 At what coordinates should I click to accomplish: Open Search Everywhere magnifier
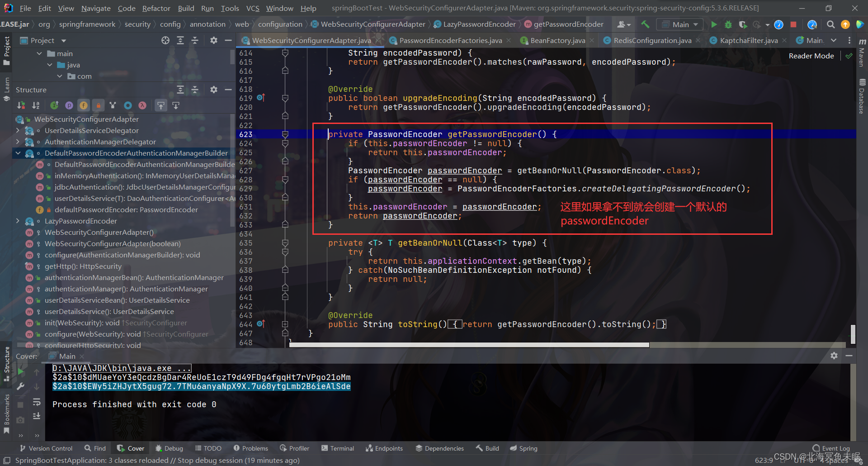pos(830,24)
